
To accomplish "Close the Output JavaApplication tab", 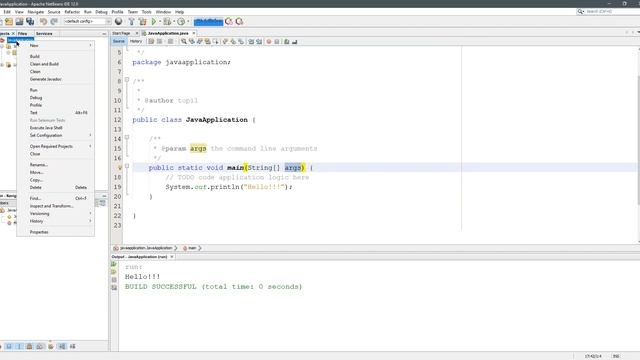I will tap(172, 257).
